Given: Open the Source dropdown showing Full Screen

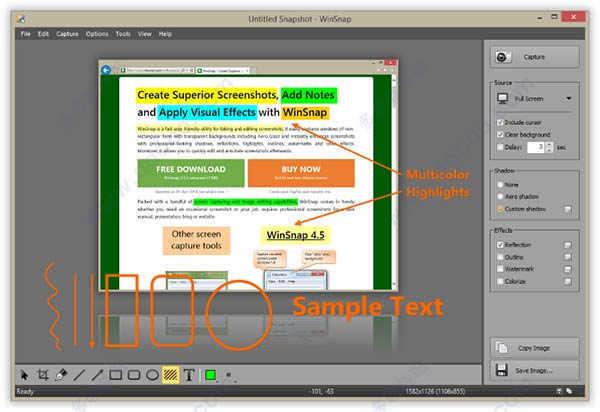Looking at the screenshot, I should (x=535, y=99).
